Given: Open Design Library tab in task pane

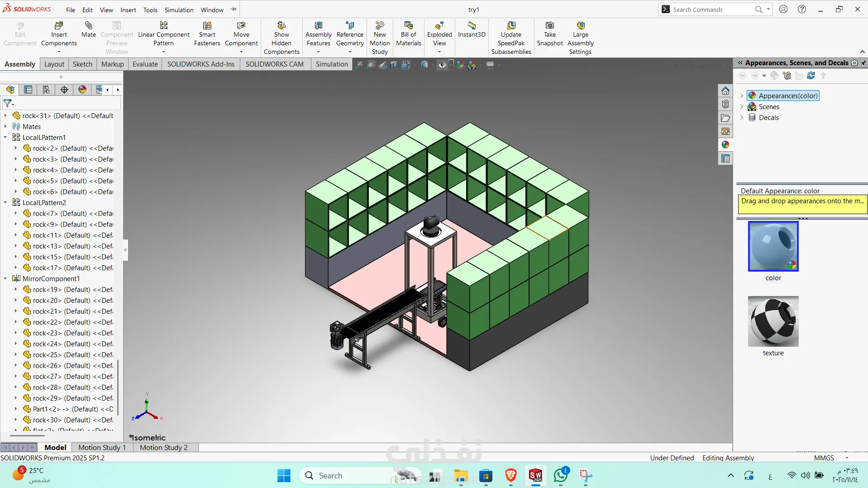Looking at the screenshot, I should click(725, 104).
